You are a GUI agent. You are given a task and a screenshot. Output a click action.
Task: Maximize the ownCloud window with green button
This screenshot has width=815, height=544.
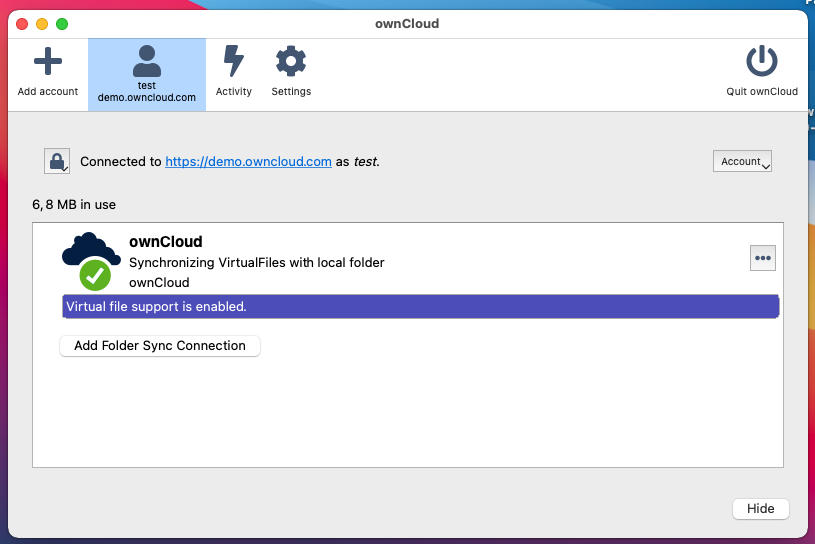tap(62, 24)
